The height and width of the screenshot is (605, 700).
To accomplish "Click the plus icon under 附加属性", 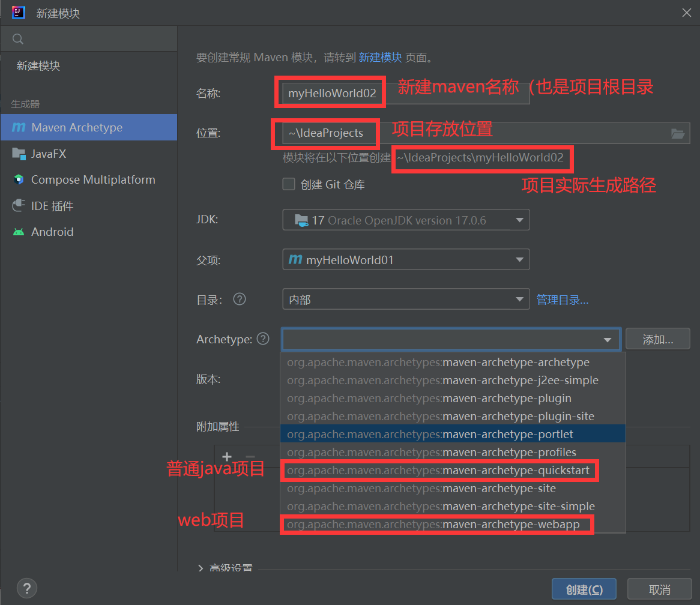I will point(227,456).
